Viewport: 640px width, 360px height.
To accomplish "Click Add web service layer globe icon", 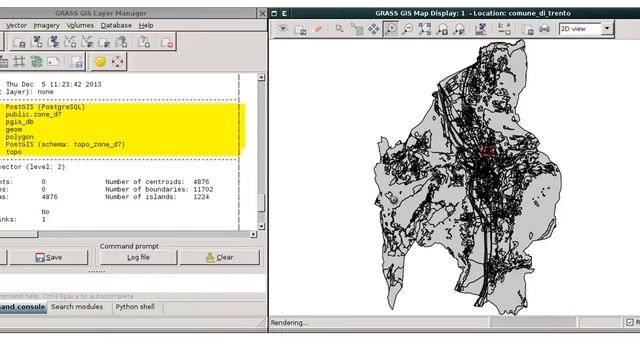I will click(x=121, y=42).
